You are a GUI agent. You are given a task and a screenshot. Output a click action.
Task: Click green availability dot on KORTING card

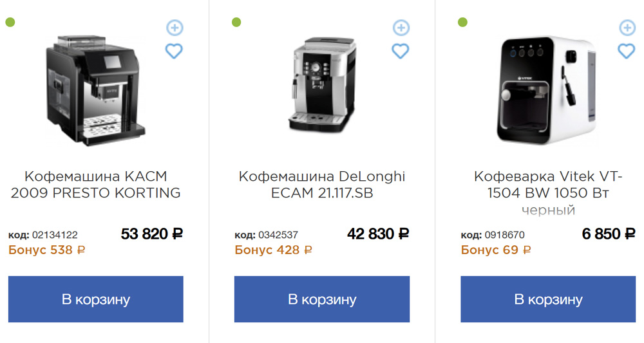click(10, 23)
